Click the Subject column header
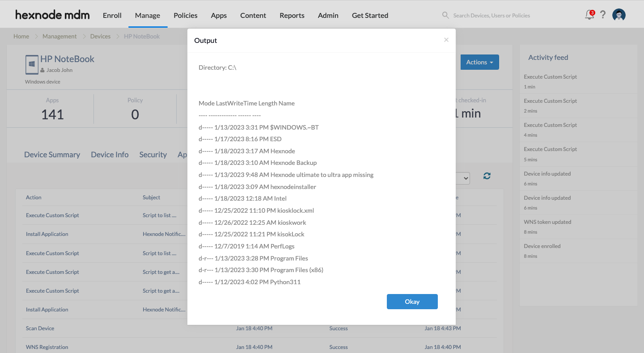The height and width of the screenshot is (353, 644). tap(152, 198)
